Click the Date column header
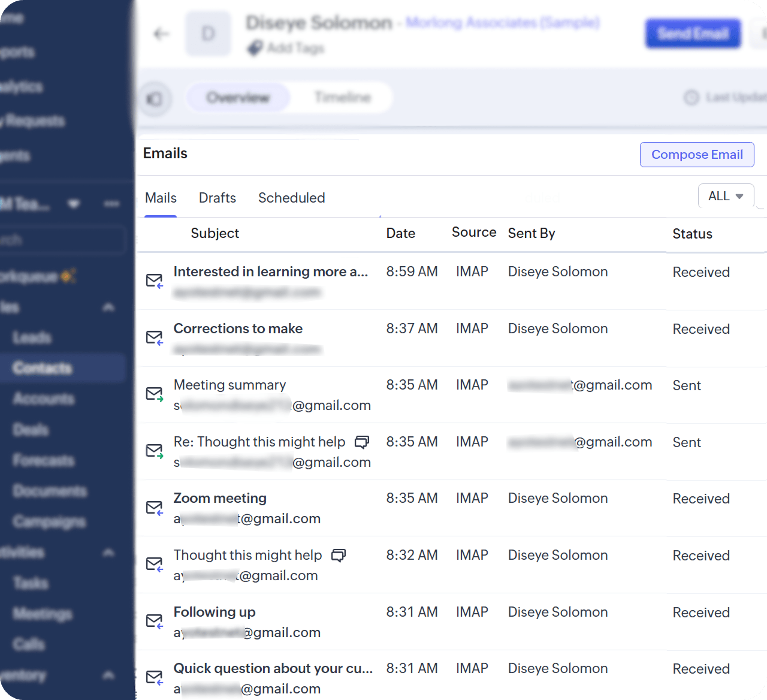 point(401,233)
